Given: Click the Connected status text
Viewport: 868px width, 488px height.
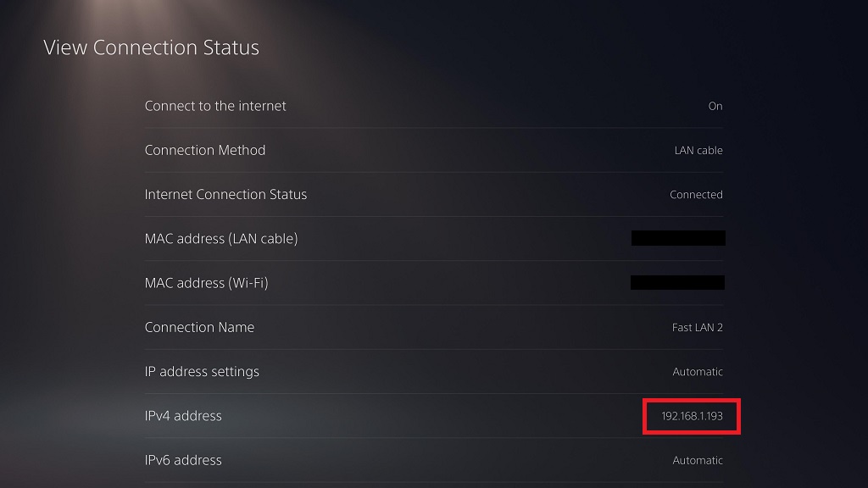Looking at the screenshot, I should (x=696, y=194).
